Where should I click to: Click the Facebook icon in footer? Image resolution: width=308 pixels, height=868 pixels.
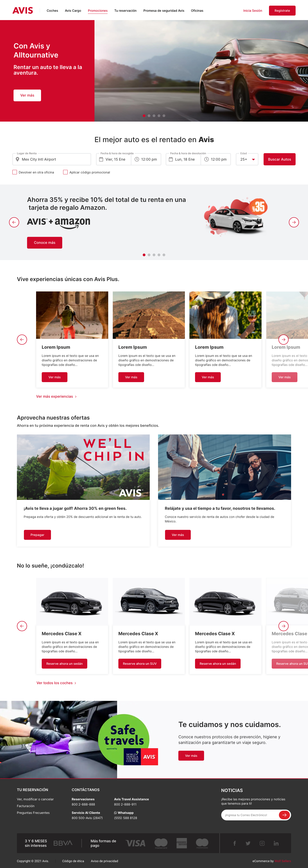click(234, 843)
